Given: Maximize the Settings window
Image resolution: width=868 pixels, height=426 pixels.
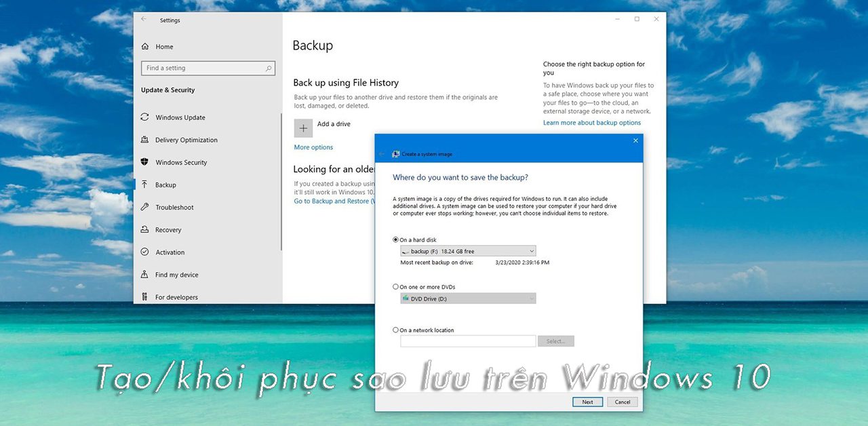Looking at the screenshot, I should tap(637, 19).
